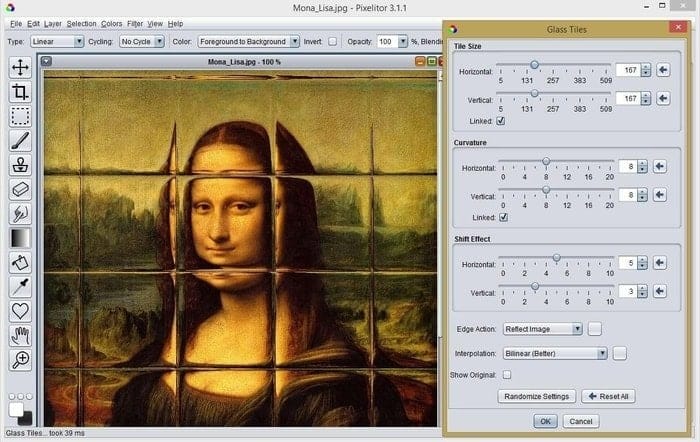Reset Curvature Vertical to default

coord(660,195)
